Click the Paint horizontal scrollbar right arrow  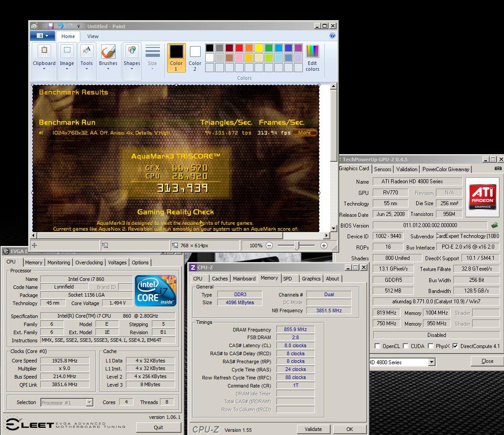(x=327, y=235)
